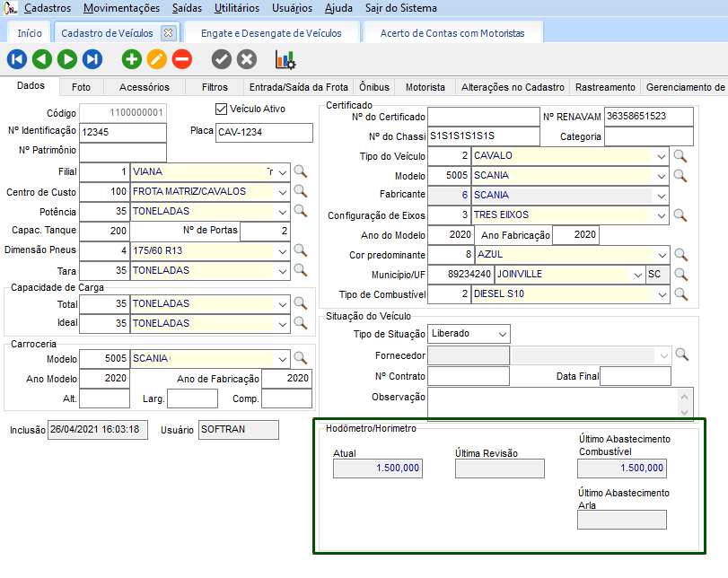Click the Placa input field

264,133
